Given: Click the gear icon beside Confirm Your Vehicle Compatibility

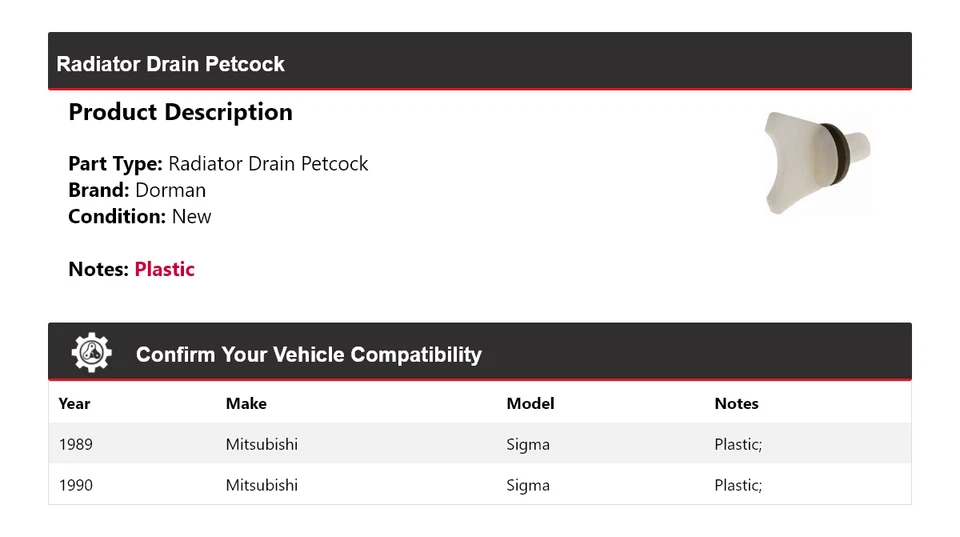Looking at the screenshot, I should pos(91,353).
